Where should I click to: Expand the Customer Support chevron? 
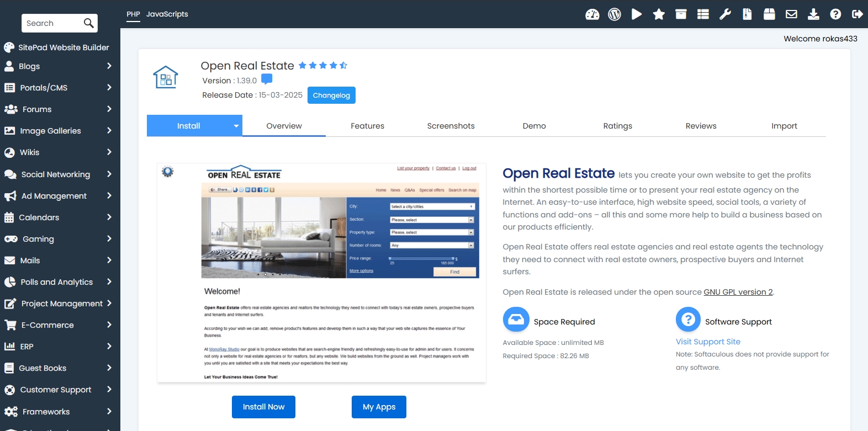click(109, 390)
